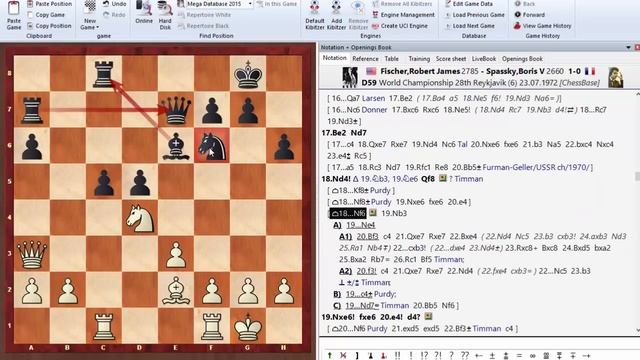This screenshot has width=640, height=360.
Task: Click the Copy Game icon
Action: point(30,15)
